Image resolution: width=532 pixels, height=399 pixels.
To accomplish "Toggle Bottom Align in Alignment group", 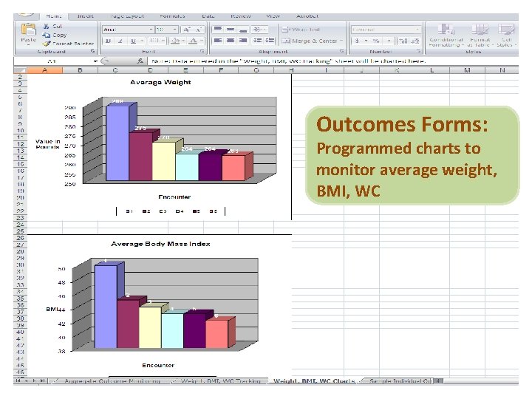I will pos(243,30).
